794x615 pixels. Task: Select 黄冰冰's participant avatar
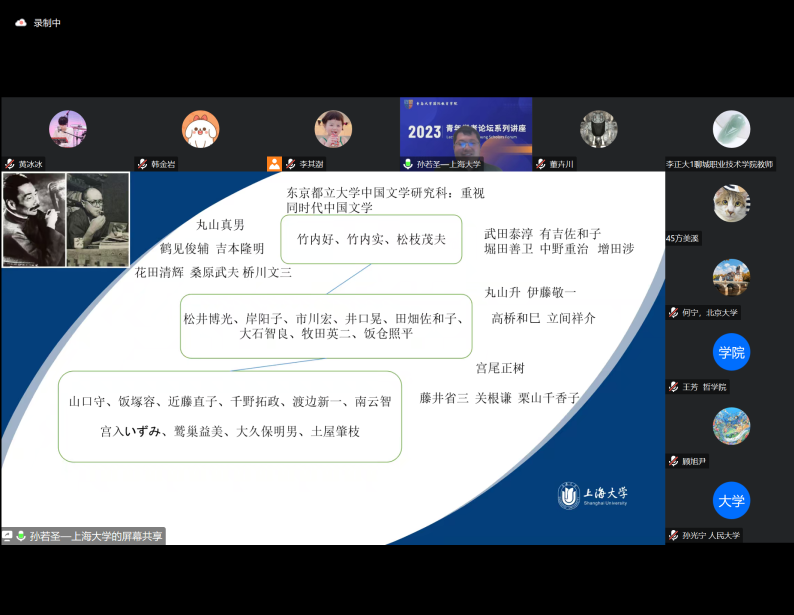(x=68, y=129)
